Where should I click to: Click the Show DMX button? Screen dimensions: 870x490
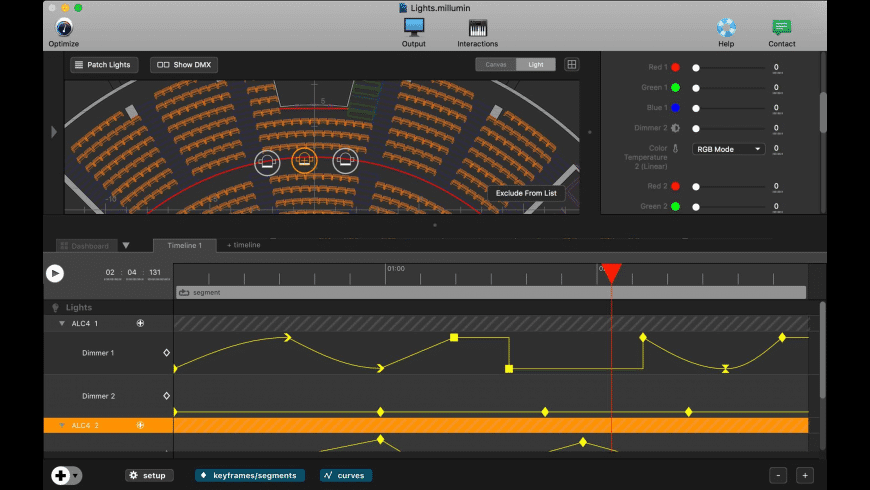point(184,65)
